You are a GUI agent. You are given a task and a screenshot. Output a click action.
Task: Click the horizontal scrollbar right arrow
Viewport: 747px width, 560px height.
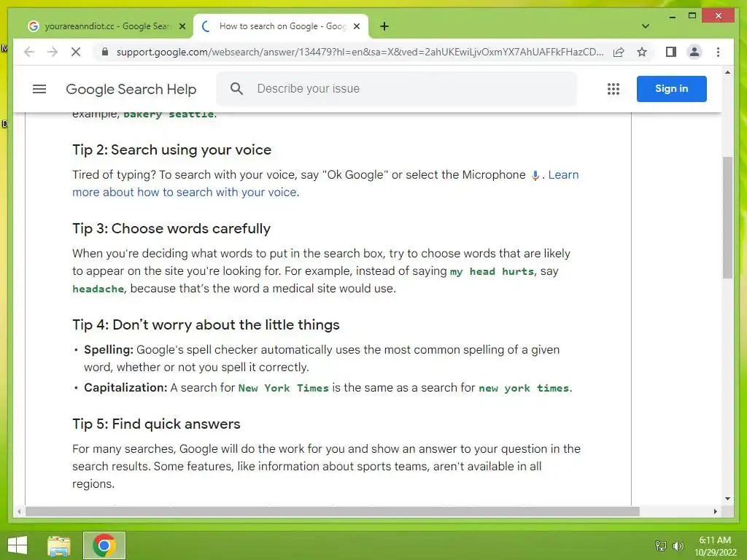[x=715, y=511]
